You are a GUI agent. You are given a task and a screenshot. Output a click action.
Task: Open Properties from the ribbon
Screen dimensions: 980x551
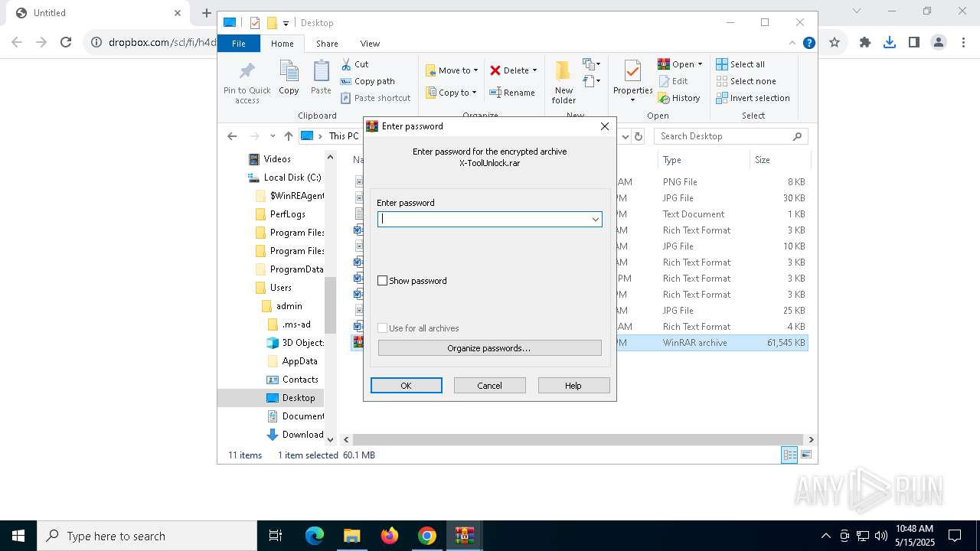click(x=632, y=81)
